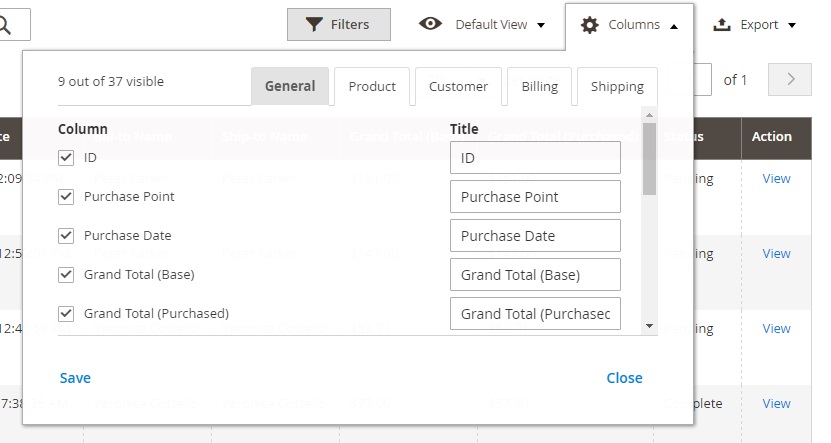Viewport: 831px width, 443px height.
Task: Click the Grand Total (Base) title field
Action: point(535,274)
